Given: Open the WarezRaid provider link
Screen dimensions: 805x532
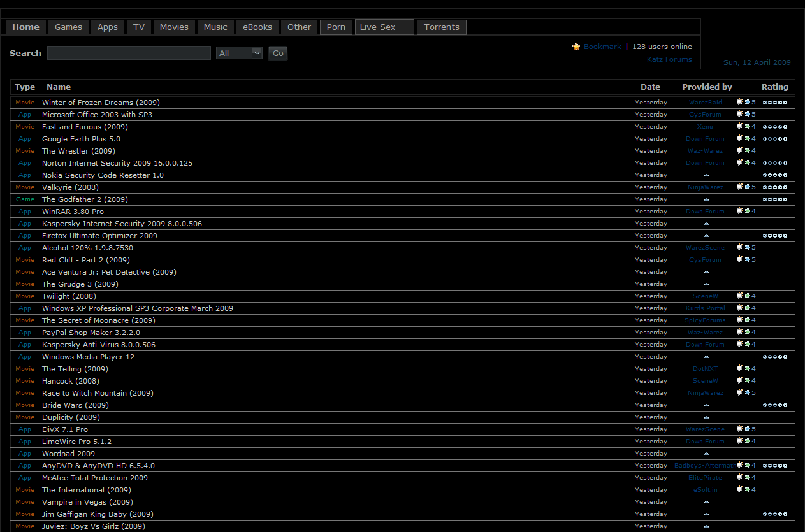Looking at the screenshot, I should coord(706,103).
